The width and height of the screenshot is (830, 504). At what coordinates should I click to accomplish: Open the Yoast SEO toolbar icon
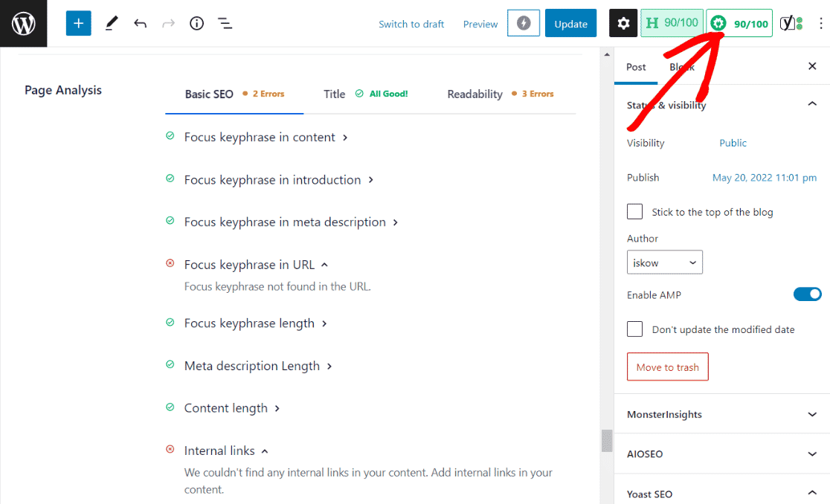pyautogui.click(x=791, y=24)
